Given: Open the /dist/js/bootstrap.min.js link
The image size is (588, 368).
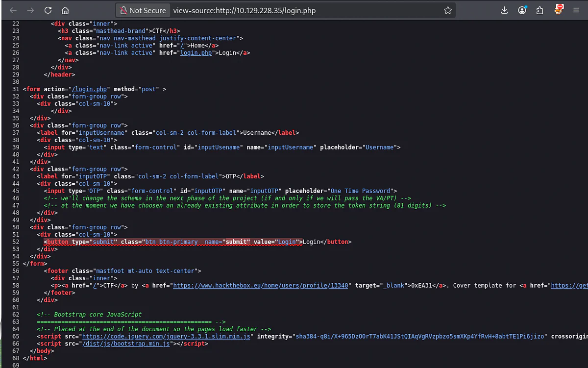Looking at the screenshot, I should pyautogui.click(x=126, y=343).
